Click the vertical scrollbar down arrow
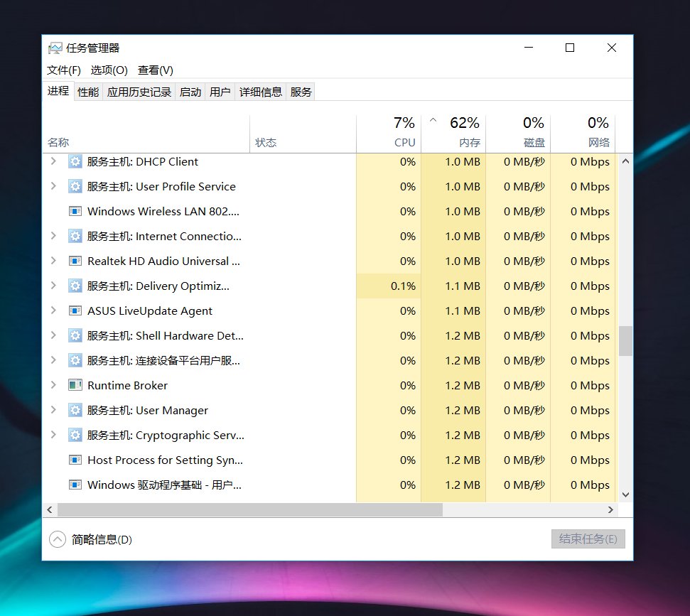 point(625,495)
